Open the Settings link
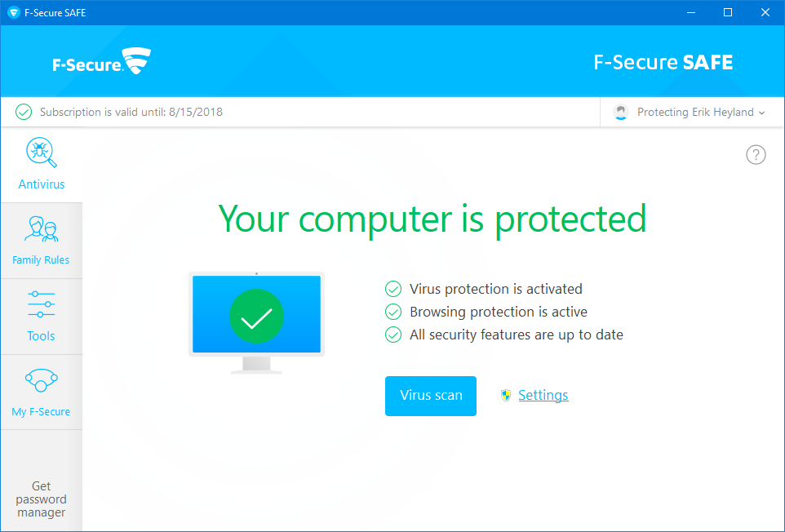Screen dimensions: 785x532 click(x=543, y=396)
